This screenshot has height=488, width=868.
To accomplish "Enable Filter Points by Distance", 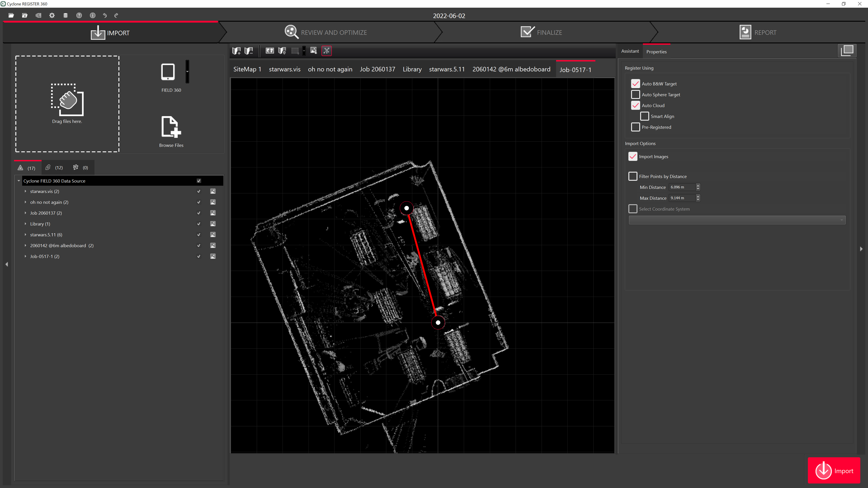I will click(x=633, y=177).
